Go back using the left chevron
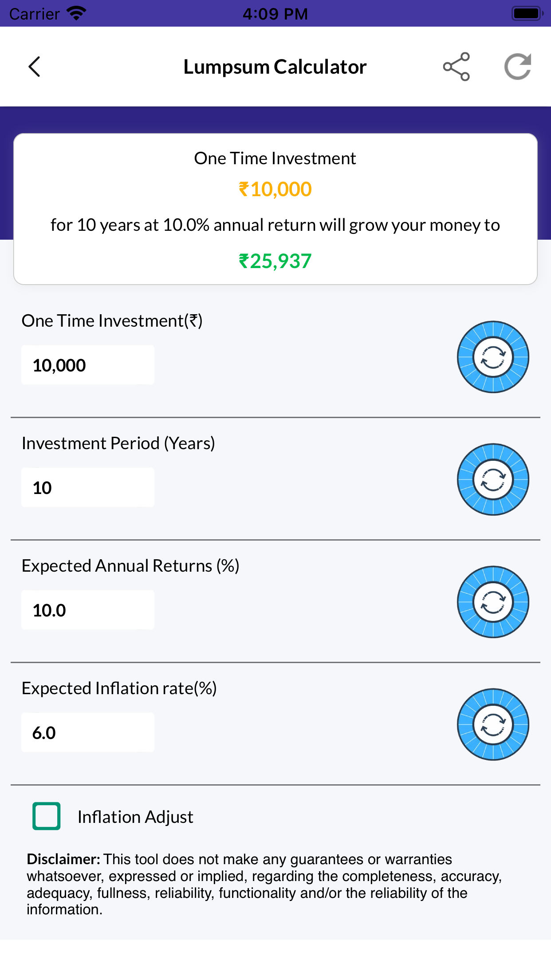551x980 pixels. [34, 67]
